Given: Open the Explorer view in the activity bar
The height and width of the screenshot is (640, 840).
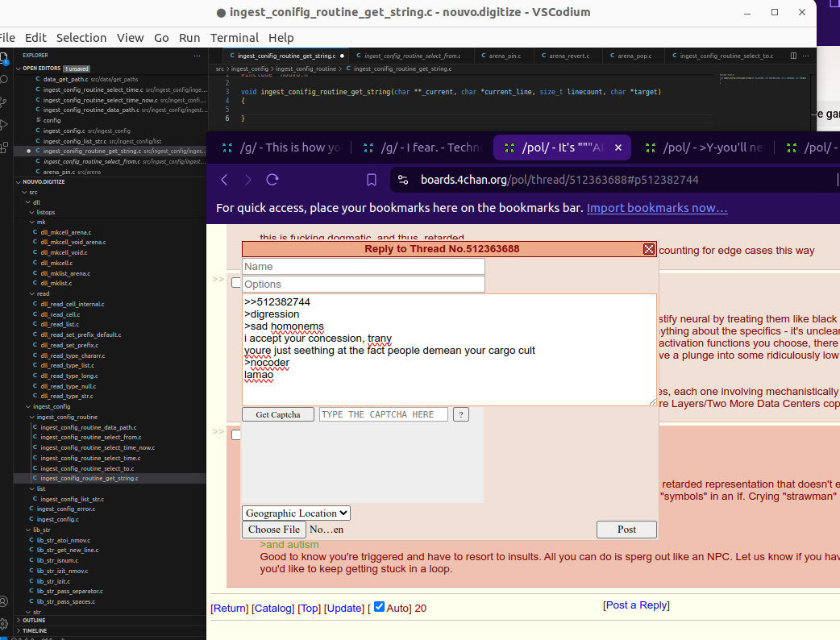Looking at the screenshot, I should (x=4, y=58).
